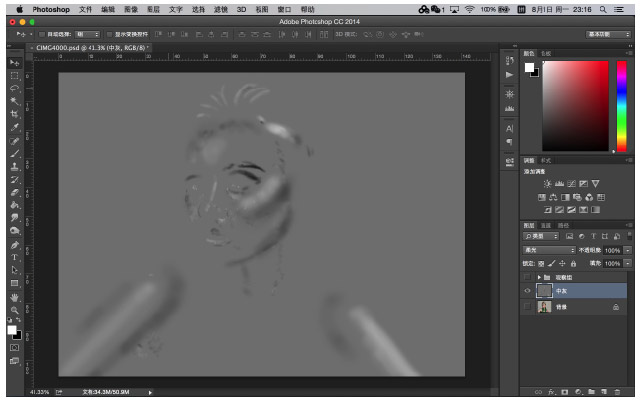Hide the 中灰 layer via eye icon
The height and width of the screenshot is (401, 640).
[528, 290]
